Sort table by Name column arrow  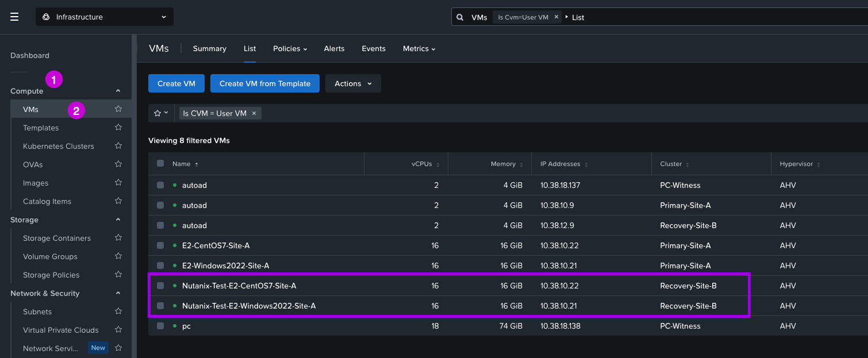(197, 164)
